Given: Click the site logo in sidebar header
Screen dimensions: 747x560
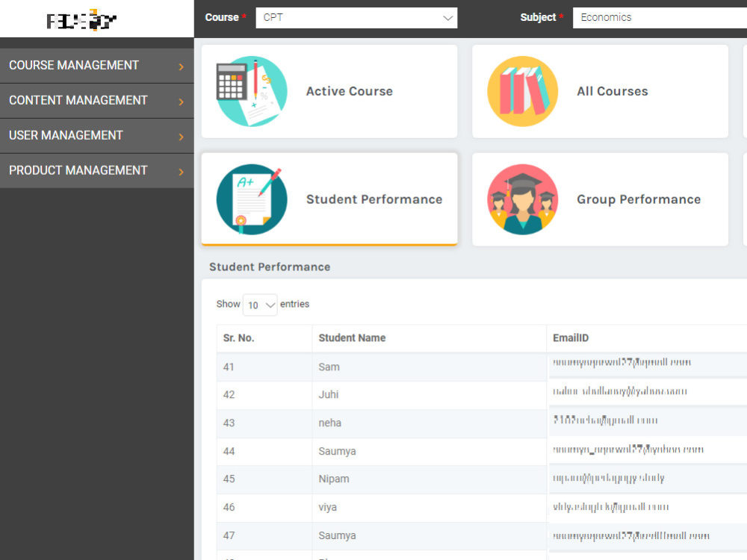Looking at the screenshot, I should [81, 20].
